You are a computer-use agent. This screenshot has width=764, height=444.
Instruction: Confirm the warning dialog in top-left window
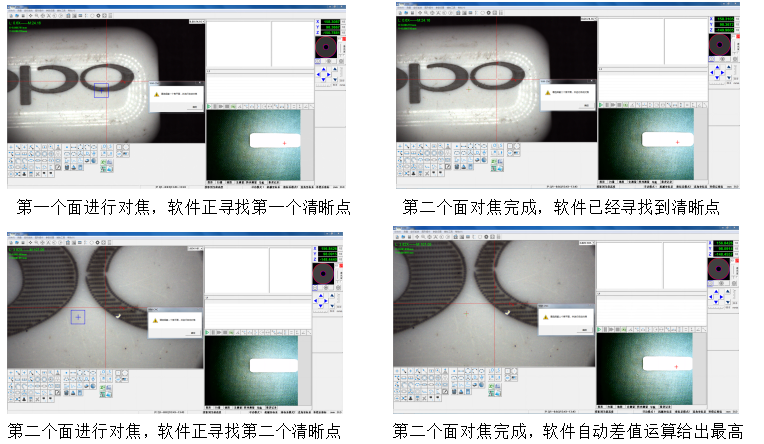click(194, 107)
